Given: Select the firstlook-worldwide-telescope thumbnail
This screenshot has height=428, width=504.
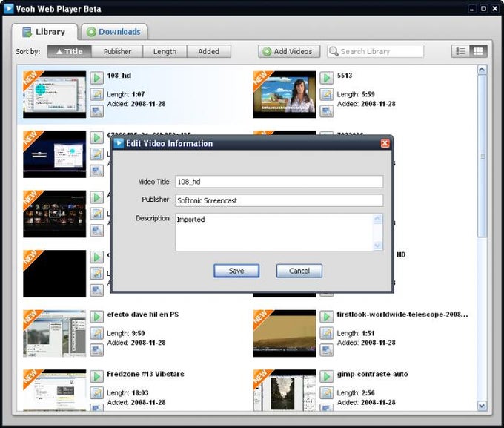Looking at the screenshot, I should pos(285,333).
